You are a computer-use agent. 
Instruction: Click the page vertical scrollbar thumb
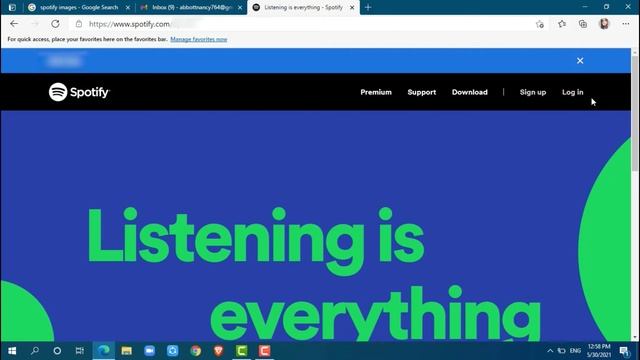pyautogui.click(x=635, y=113)
